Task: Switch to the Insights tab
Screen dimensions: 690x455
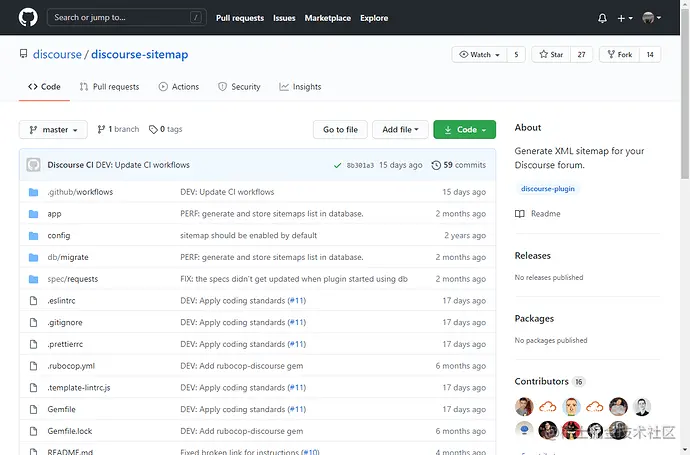Action: 300,87
